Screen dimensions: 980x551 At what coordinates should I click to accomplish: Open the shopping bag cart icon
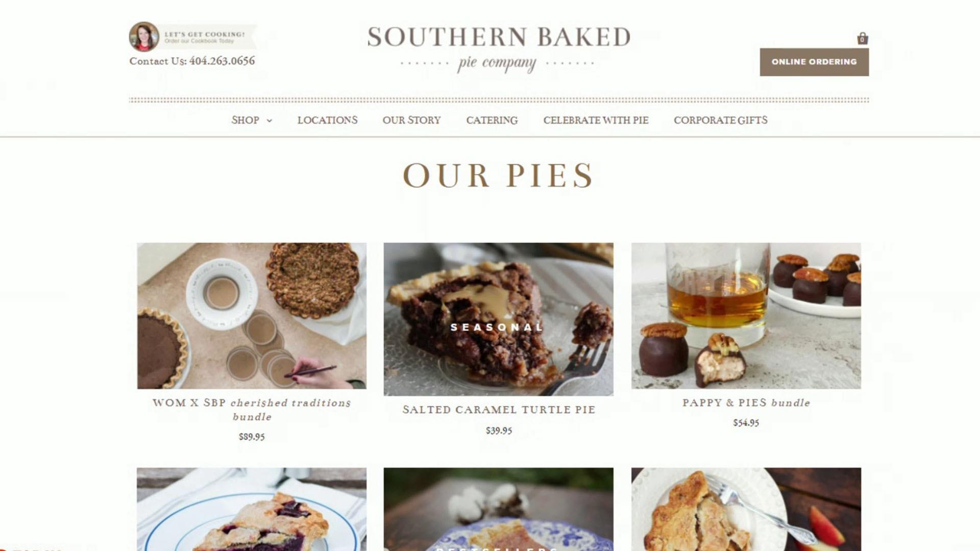click(x=862, y=38)
